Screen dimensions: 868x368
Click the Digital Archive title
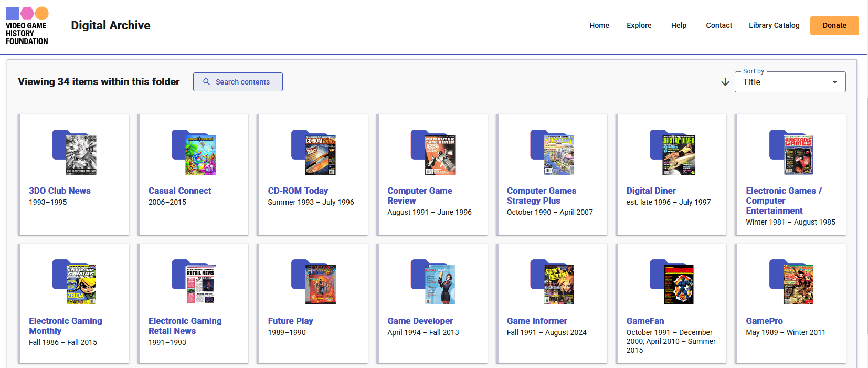pyautogui.click(x=111, y=25)
